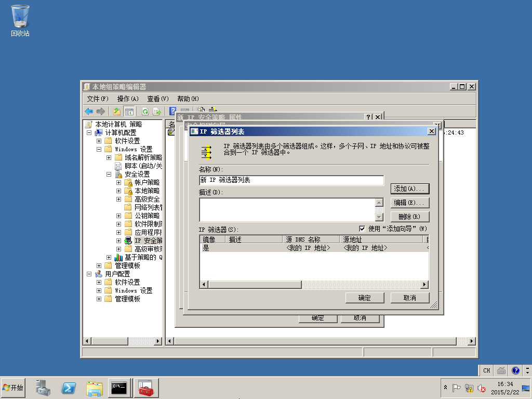Open the 查看(V) menu

tap(158, 99)
